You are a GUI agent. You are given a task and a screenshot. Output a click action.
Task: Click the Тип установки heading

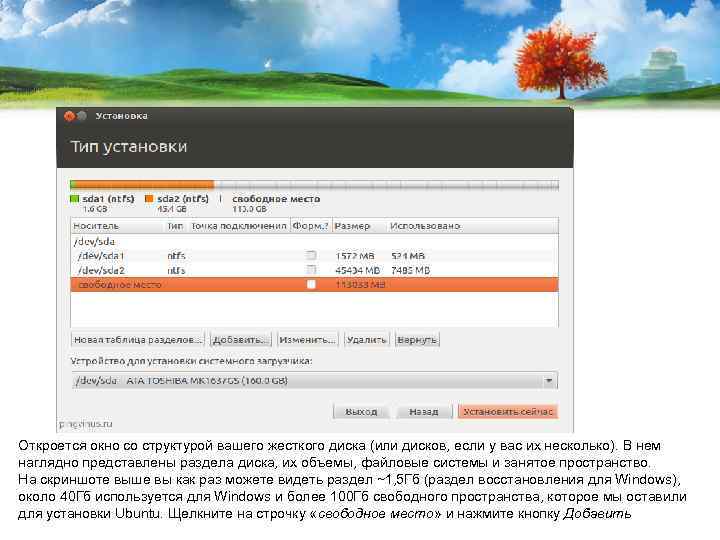click(x=129, y=146)
